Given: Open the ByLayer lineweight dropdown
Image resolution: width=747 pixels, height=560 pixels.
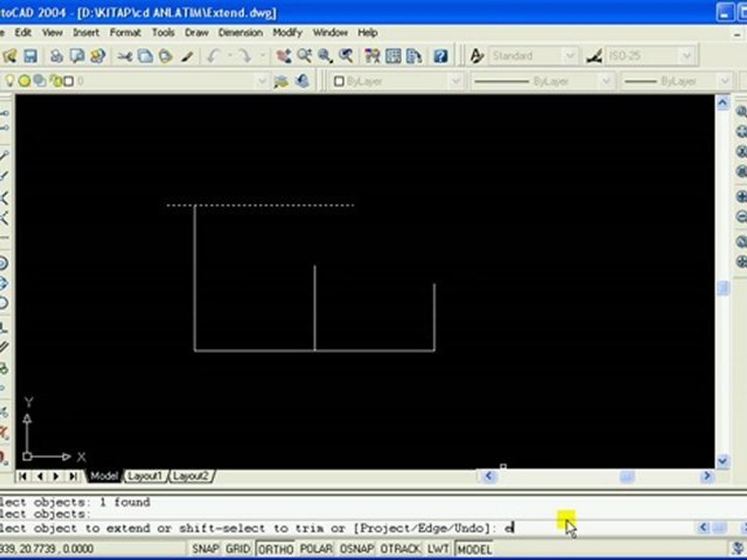Looking at the screenshot, I should (x=725, y=81).
